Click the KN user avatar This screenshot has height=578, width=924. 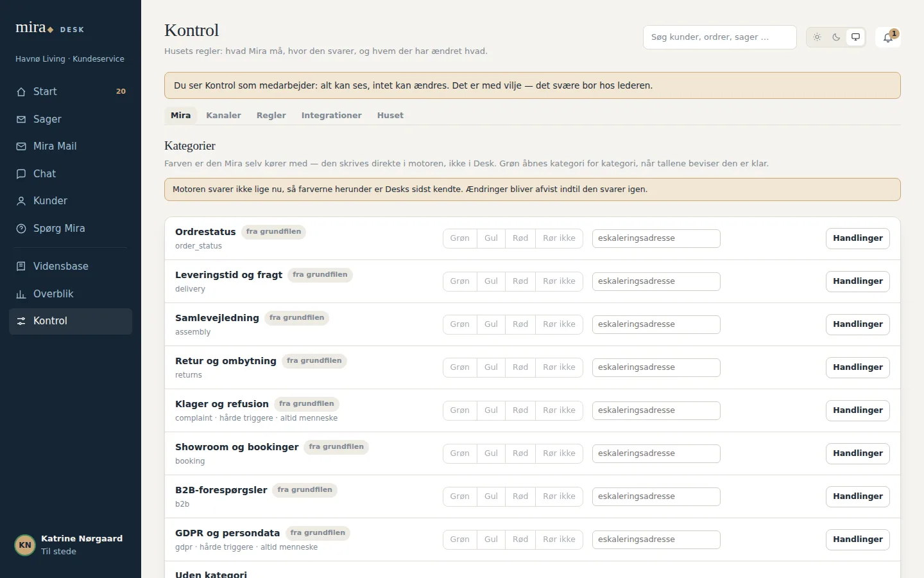[x=25, y=545]
